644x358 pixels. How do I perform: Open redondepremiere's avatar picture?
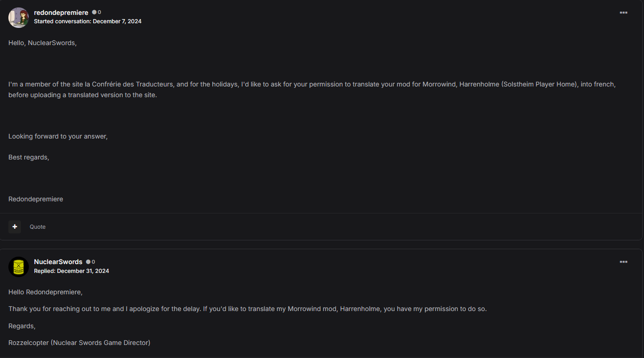pyautogui.click(x=19, y=17)
